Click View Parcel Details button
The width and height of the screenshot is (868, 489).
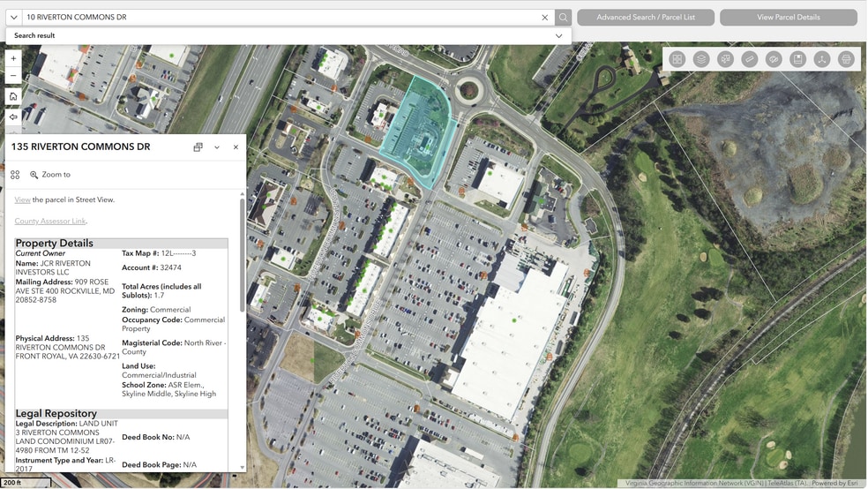[789, 17]
